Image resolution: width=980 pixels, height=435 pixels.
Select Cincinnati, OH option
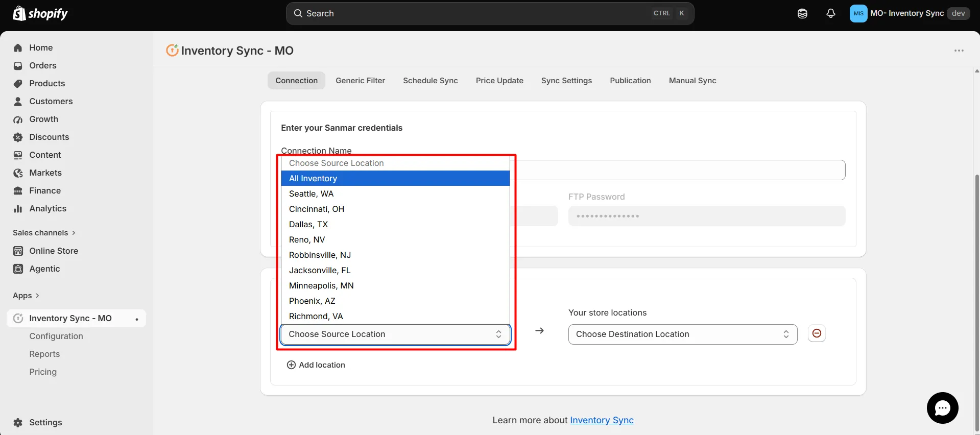[x=395, y=209]
